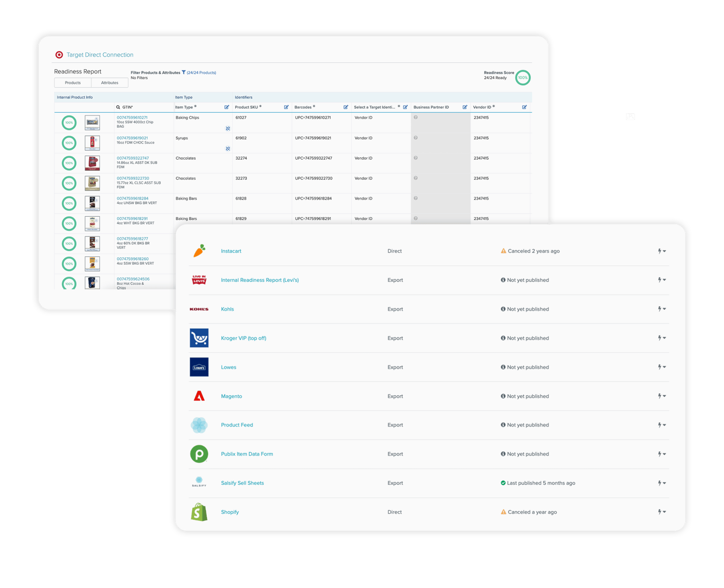Image resolution: width=724 pixels, height=588 pixels.
Task: Click GTIN link 00747599610271
Action: click(133, 117)
